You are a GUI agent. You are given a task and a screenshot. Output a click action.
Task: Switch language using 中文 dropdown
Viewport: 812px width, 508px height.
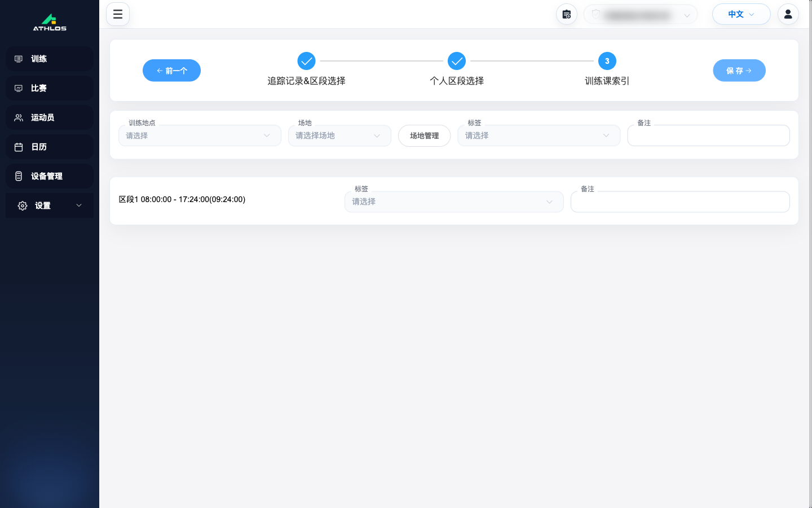tap(741, 14)
